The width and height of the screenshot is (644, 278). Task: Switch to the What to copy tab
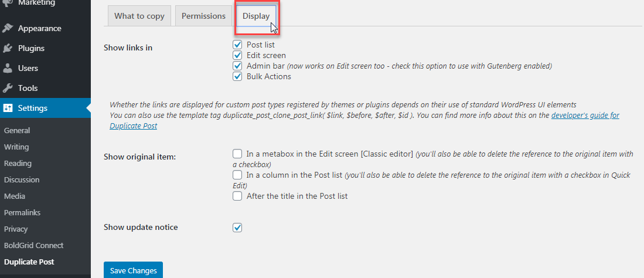(x=139, y=16)
